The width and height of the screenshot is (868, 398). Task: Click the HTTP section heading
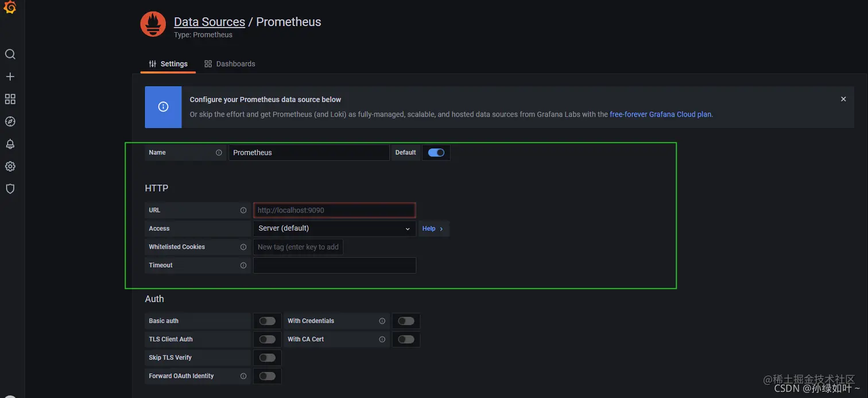(157, 188)
